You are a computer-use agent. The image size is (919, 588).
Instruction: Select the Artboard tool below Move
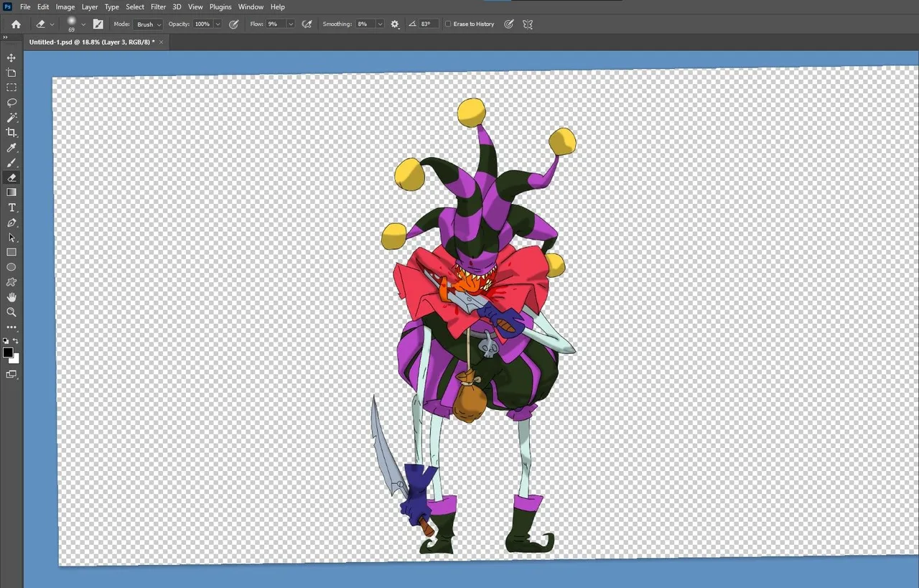tap(11, 73)
